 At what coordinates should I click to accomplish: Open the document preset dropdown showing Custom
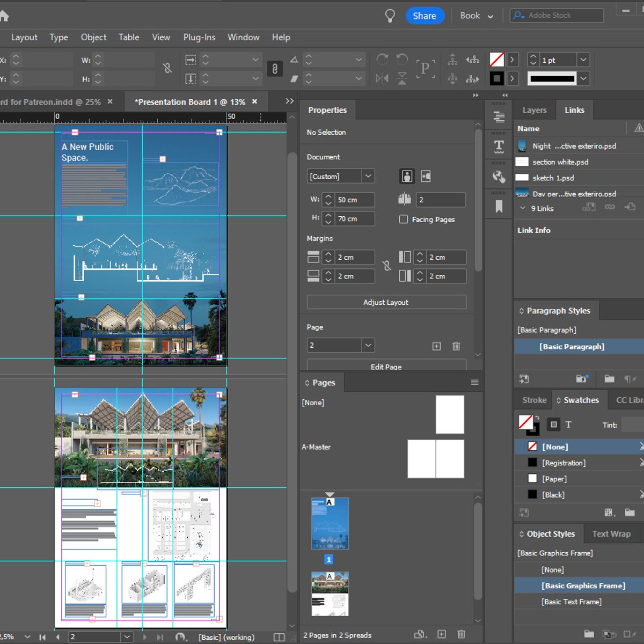368,175
